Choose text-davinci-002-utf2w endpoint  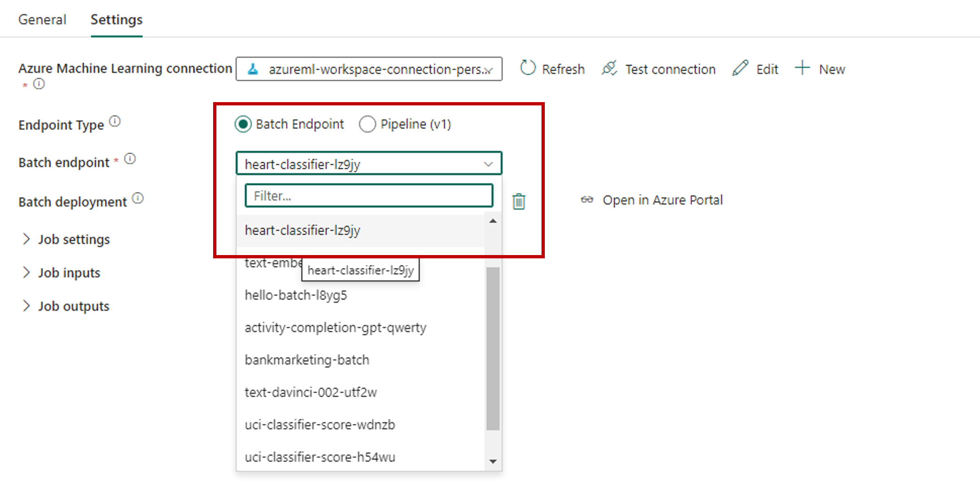pyautogui.click(x=360, y=392)
